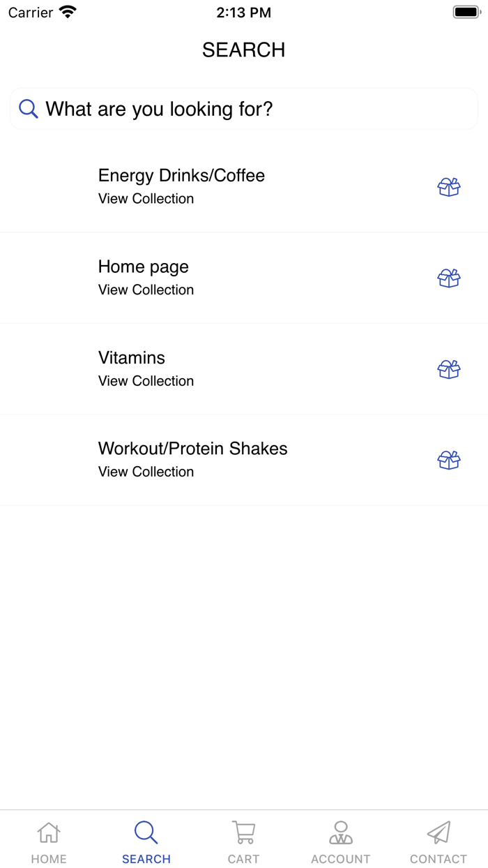Click View Collection under Energy Drinks/Coffee
The width and height of the screenshot is (488, 868).
click(146, 199)
